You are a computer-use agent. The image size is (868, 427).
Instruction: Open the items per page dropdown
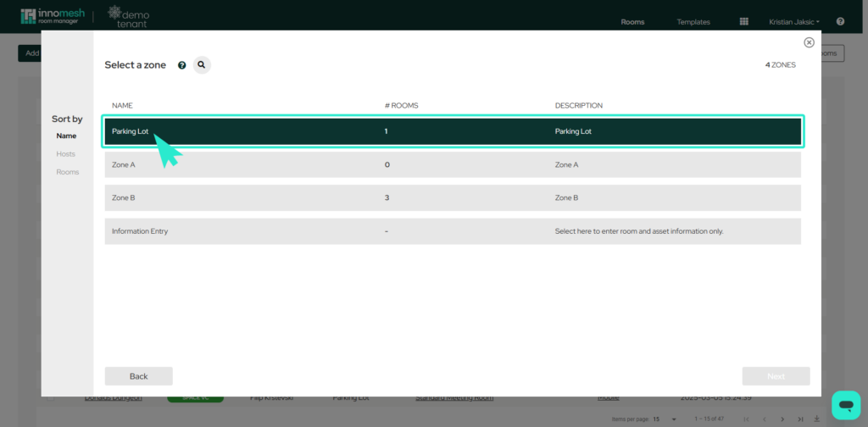pos(665,419)
